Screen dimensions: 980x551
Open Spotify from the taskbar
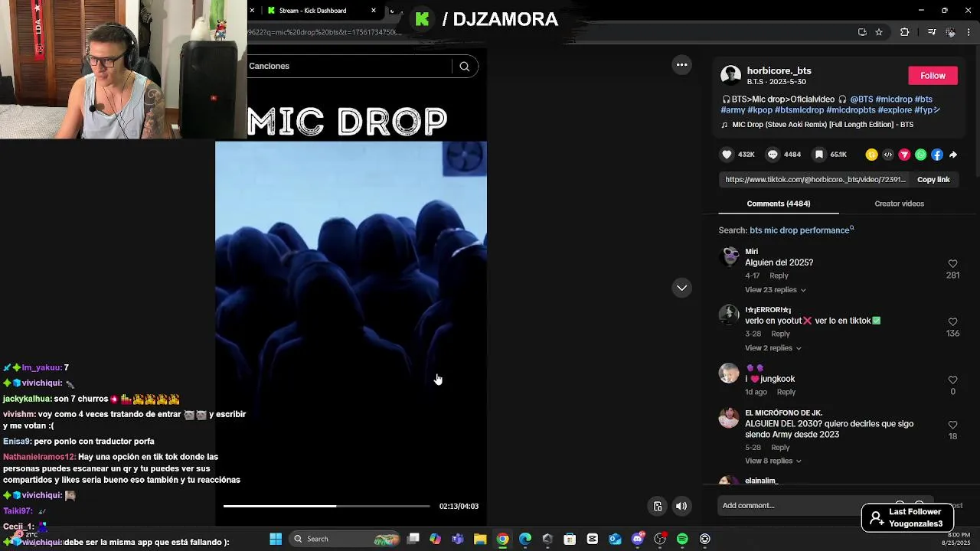[x=682, y=539]
